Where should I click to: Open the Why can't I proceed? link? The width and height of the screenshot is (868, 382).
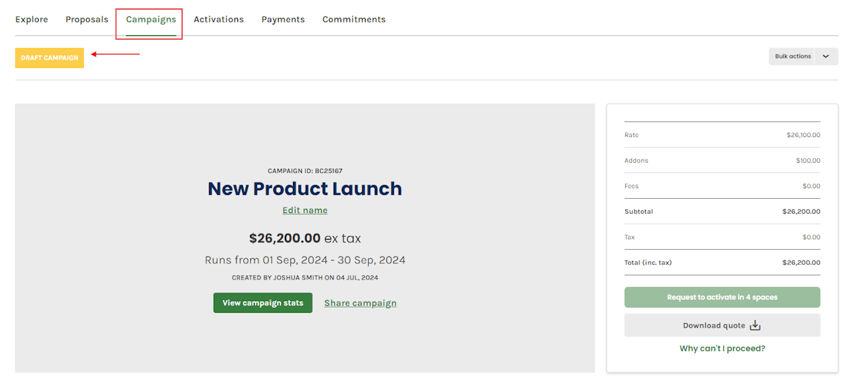(x=722, y=349)
